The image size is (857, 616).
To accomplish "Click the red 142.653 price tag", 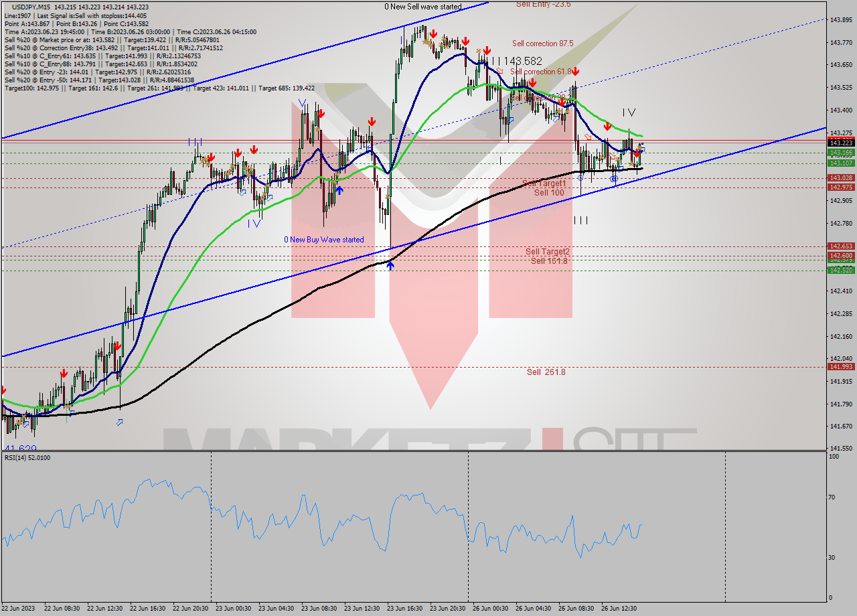I will click(841, 246).
